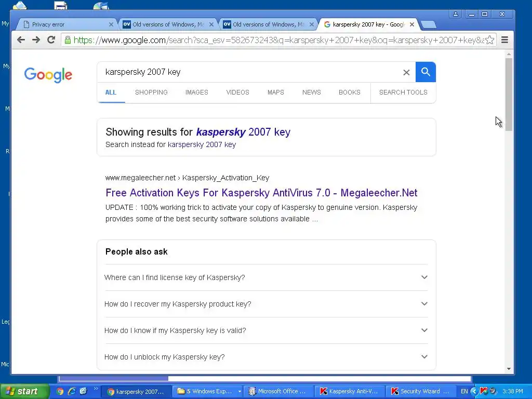
Task: Open a new tab with the new-tab button
Action: [429, 24]
